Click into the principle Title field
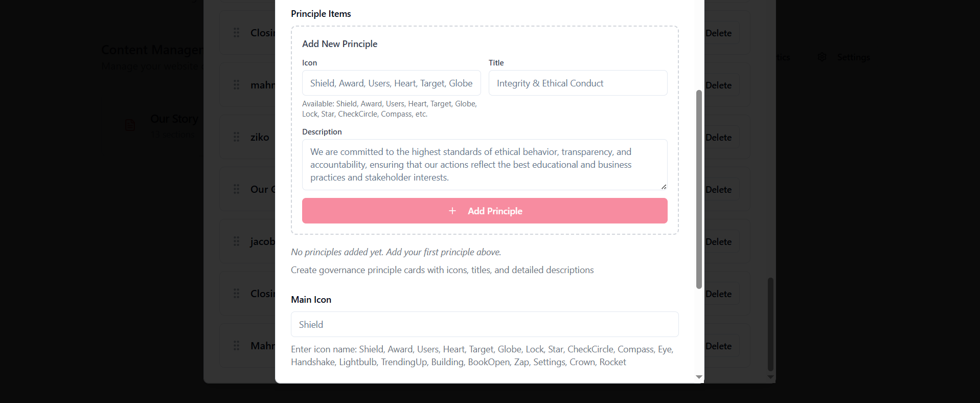 tap(578, 83)
